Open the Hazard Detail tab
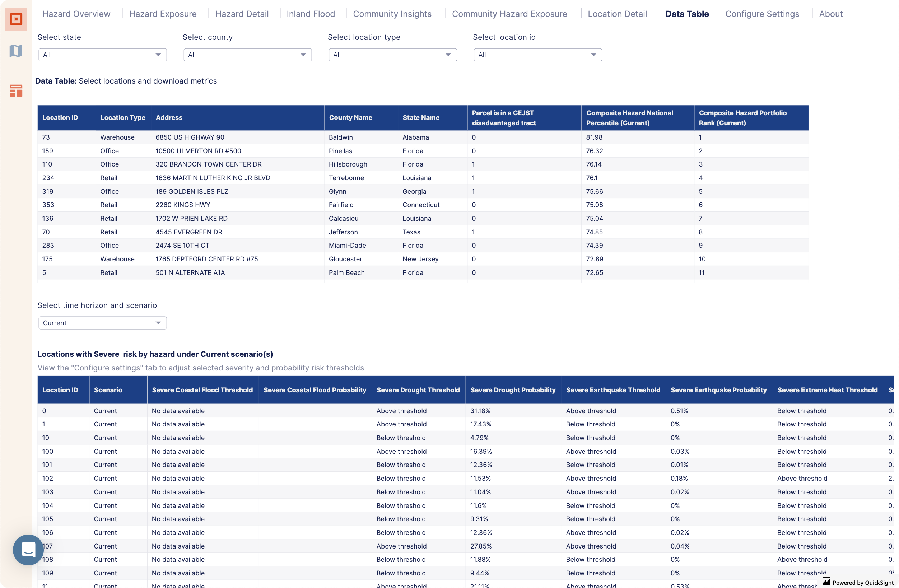899x588 pixels. (x=242, y=14)
